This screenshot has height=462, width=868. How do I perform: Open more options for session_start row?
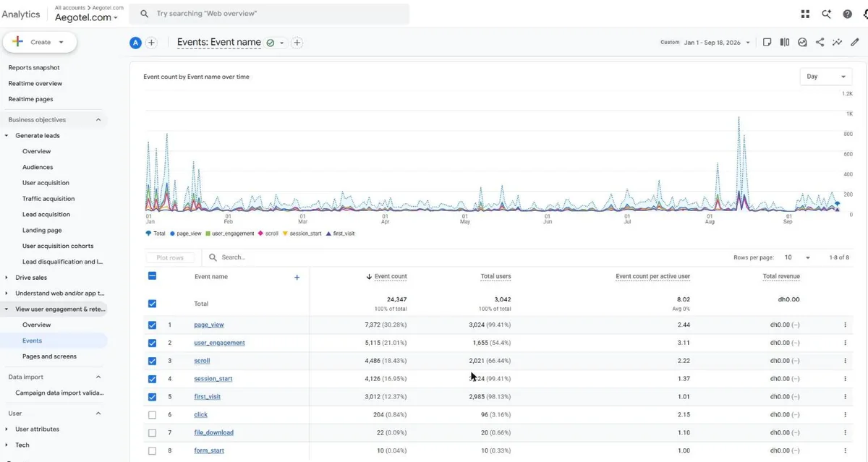(x=845, y=379)
